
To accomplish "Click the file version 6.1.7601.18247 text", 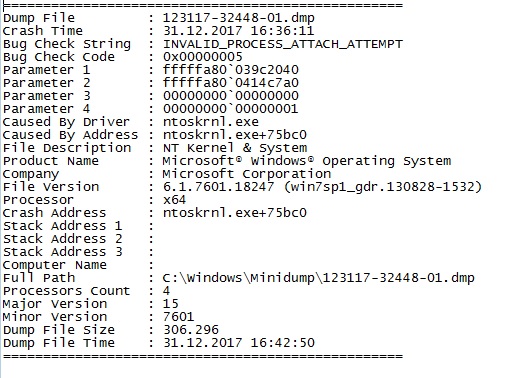I will [x=219, y=187].
